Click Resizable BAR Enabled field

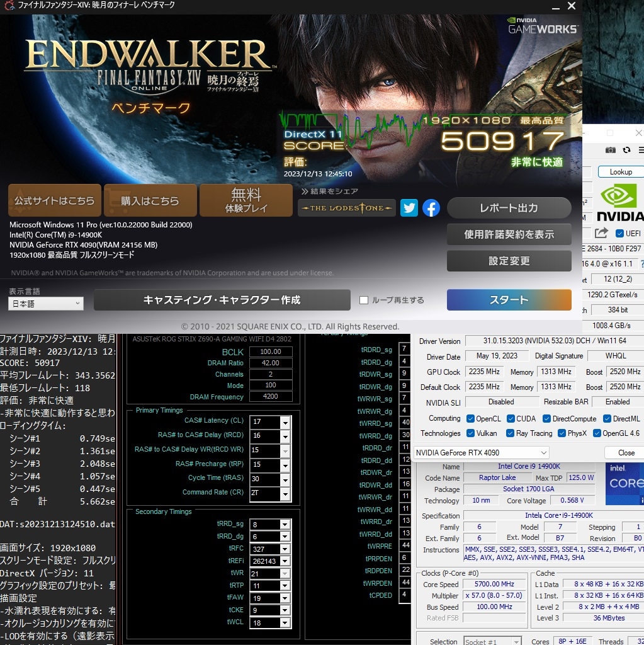click(x=618, y=402)
